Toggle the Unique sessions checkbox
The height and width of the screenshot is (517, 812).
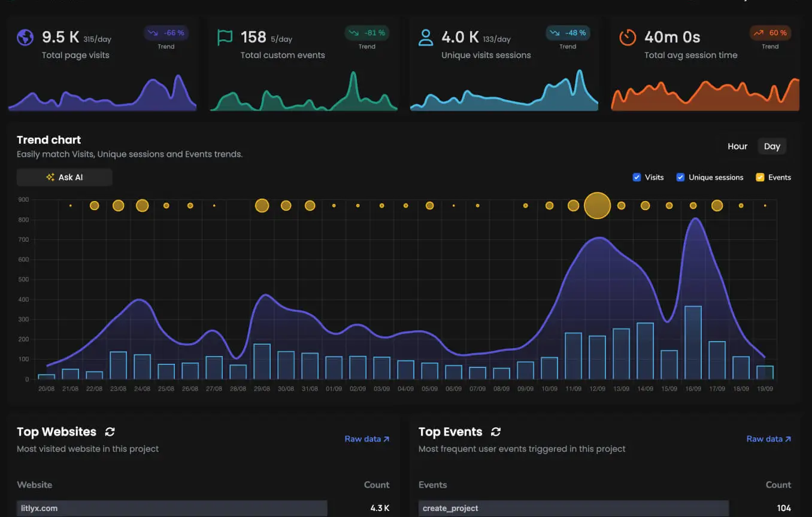tap(680, 177)
